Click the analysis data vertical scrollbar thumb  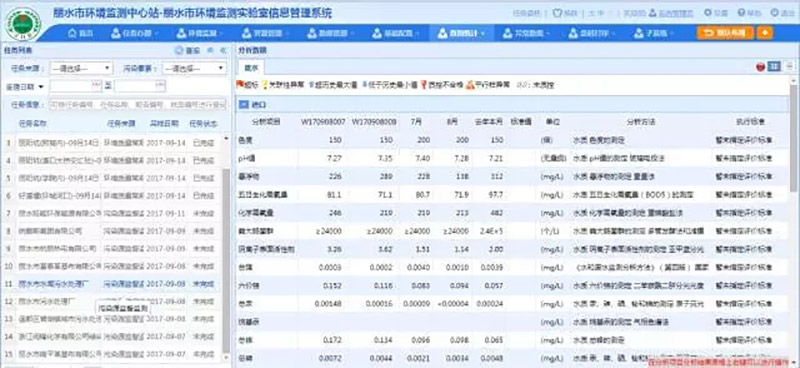pyautogui.click(x=794, y=138)
